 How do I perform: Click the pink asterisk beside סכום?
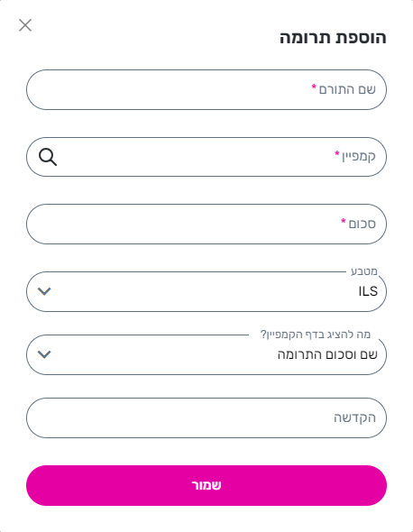[343, 221]
